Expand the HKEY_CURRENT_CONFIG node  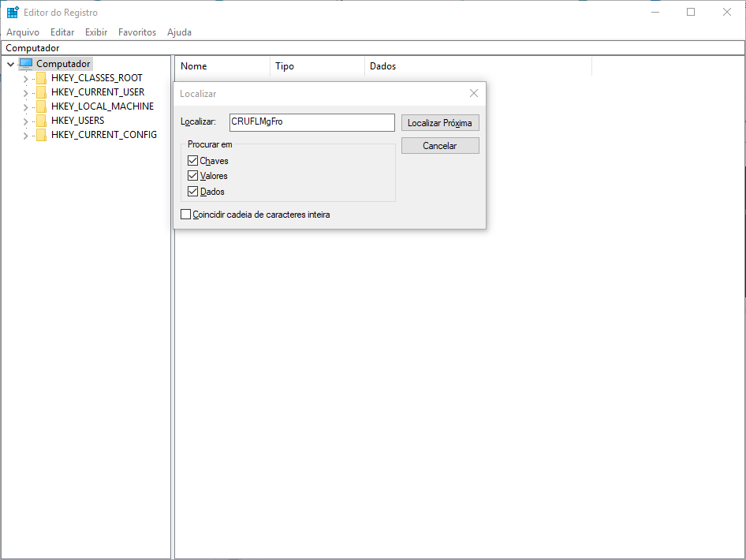pyautogui.click(x=26, y=136)
